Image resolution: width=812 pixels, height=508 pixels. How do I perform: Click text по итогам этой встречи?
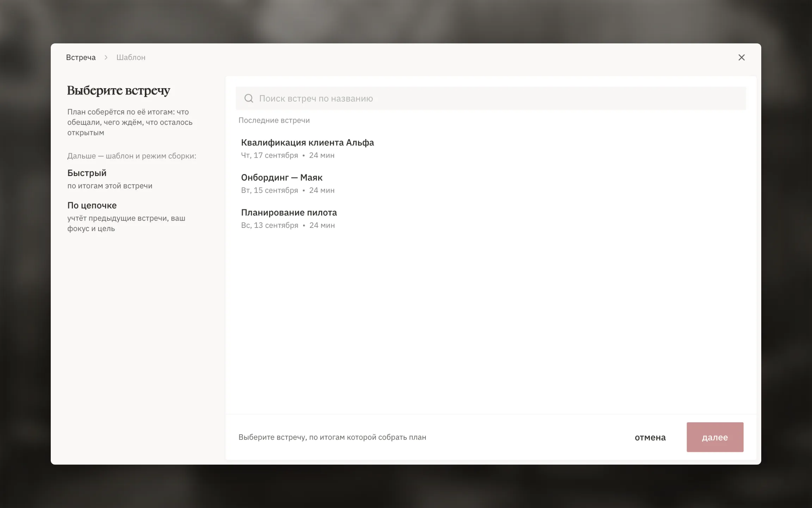coord(110,186)
